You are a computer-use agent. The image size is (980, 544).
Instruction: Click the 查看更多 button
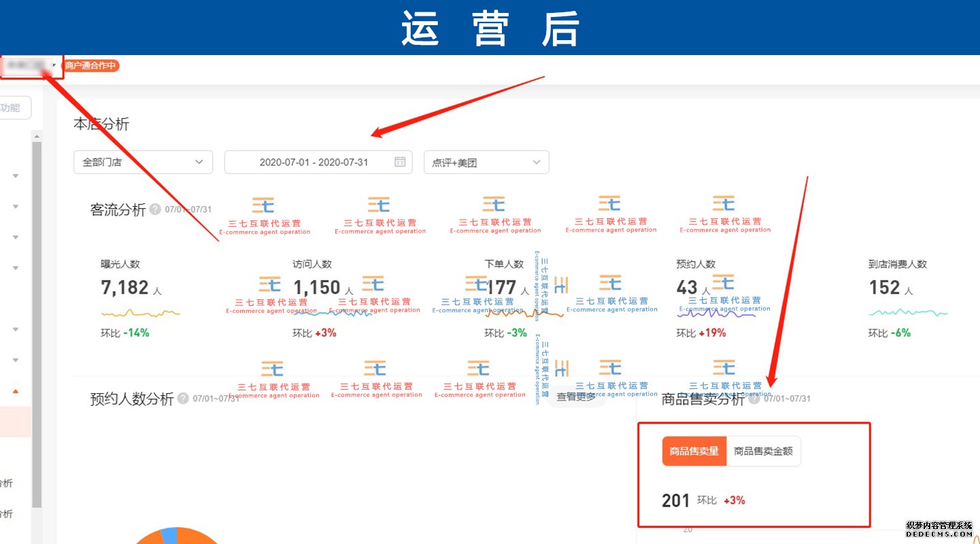point(575,397)
